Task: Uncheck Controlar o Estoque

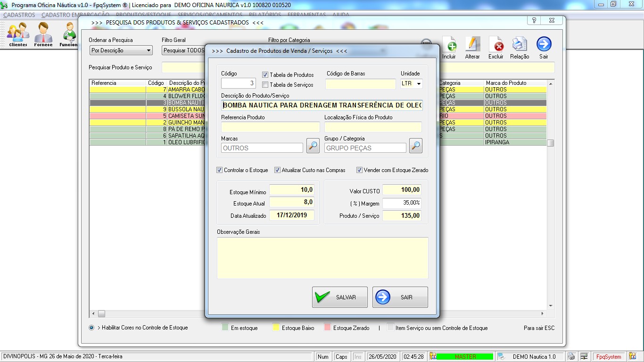Action: (220, 170)
